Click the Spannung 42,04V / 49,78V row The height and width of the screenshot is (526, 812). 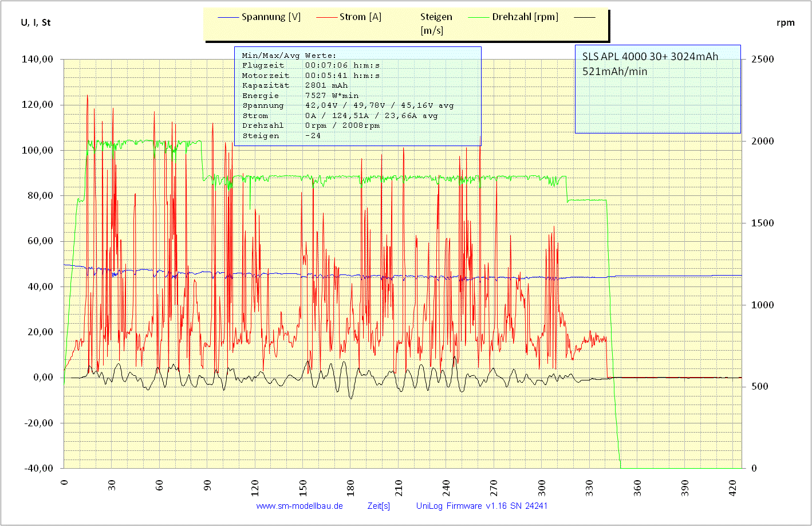[x=348, y=105]
